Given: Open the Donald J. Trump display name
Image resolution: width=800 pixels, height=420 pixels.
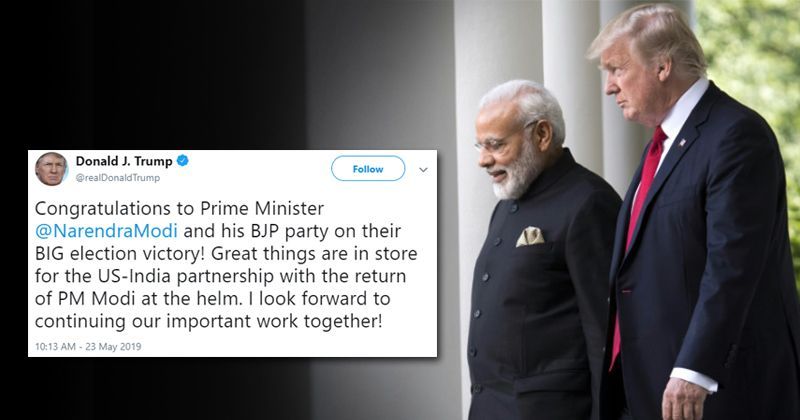Looking at the screenshot, I should [x=124, y=161].
